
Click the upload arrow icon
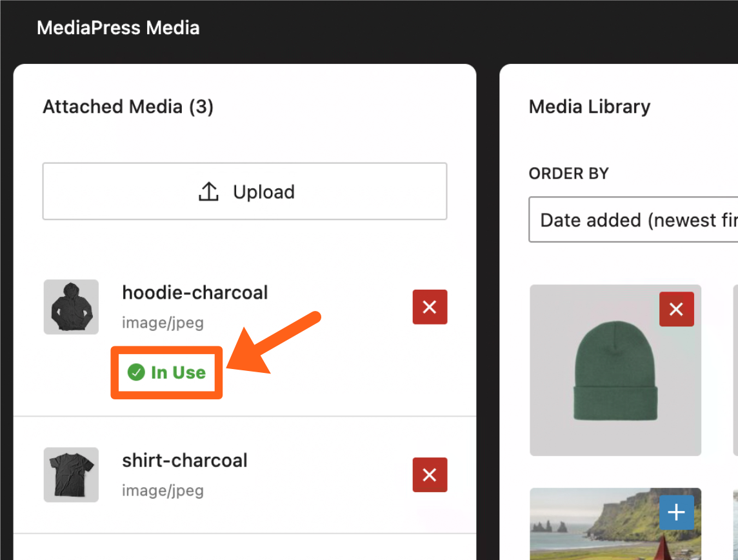point(208,192)
